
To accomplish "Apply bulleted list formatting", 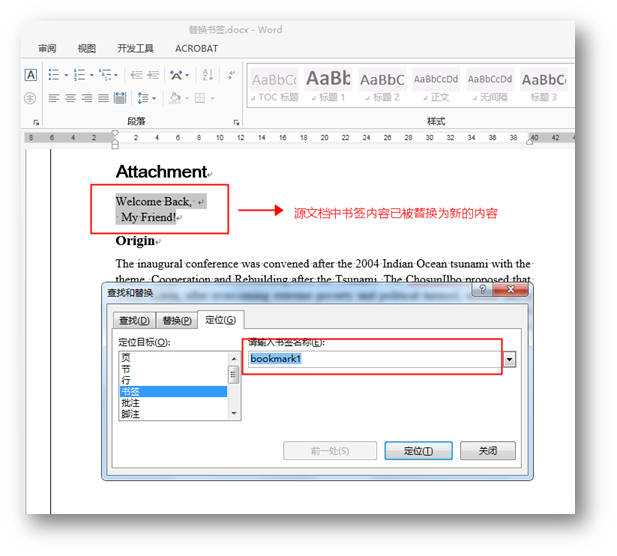I will pos(54,75).
